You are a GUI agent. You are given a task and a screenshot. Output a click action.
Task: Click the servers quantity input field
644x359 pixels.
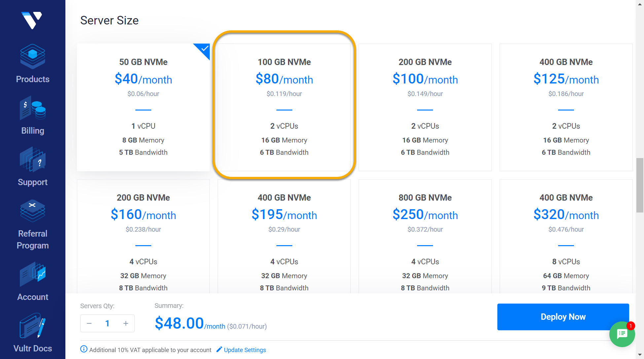point(107,323)
